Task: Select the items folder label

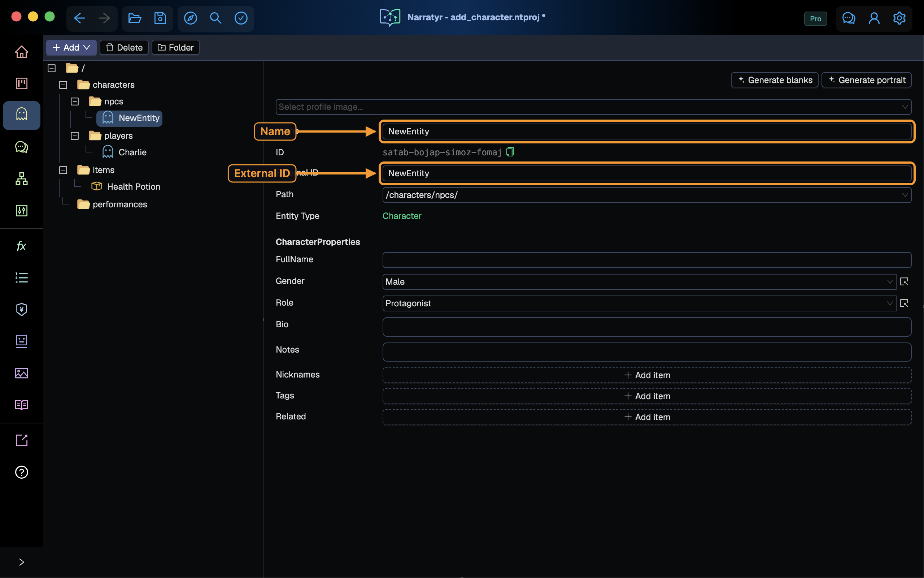Action: pyautogui.click(x=104, y=170)
